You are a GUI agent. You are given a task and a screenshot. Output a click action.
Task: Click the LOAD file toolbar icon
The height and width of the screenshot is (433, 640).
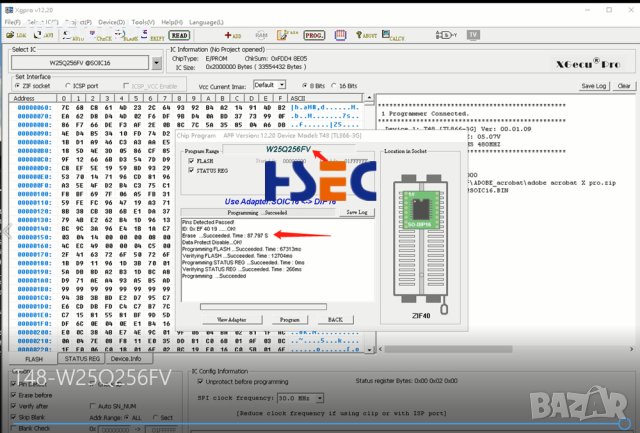point(16,35)
